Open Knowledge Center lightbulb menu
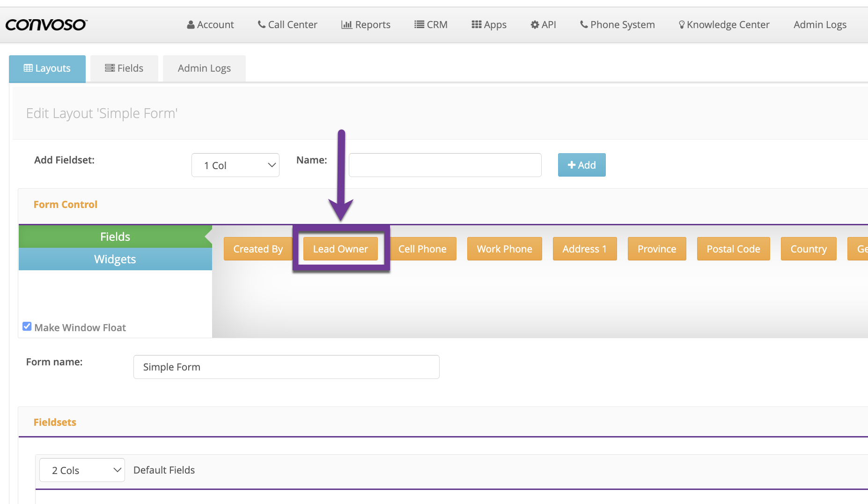The width and height of the screenshot is (868, 504). 724,24
